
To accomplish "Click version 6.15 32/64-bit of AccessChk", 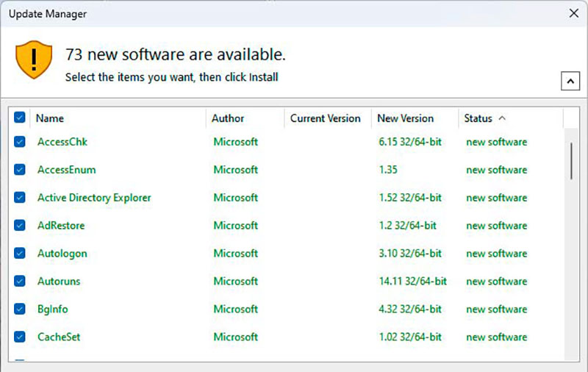I will (410, 142).
